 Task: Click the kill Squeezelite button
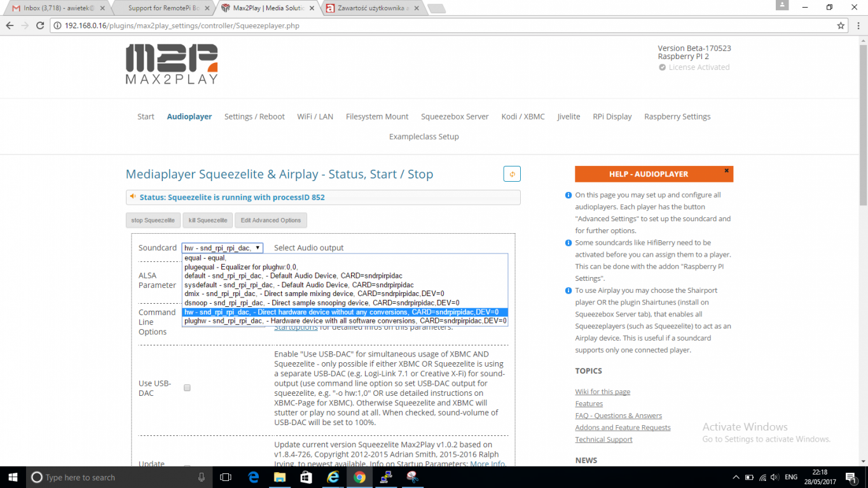[208, 220]
